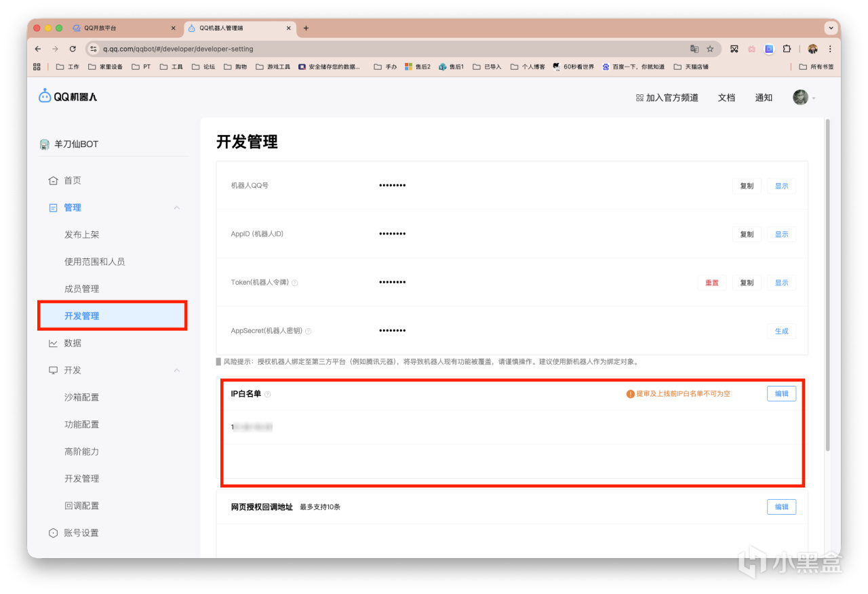Copy the 机器人QQ号 value

click(747, 186)
